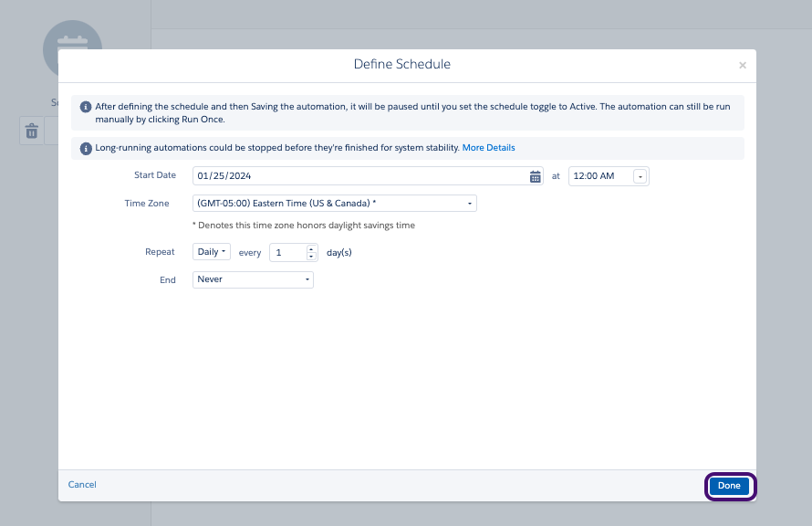Cancel the schedule definition
This screenshot has height=526, width=812.
81,484
